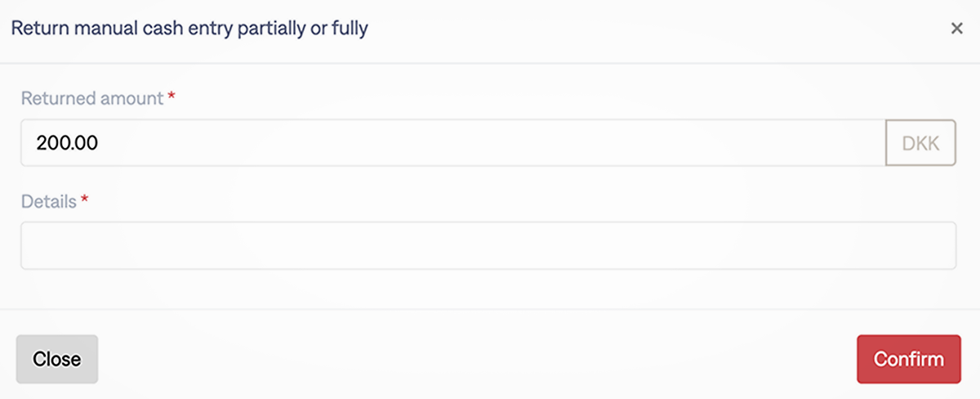
Task: Click the red asterisk beside Returned amount
Action: 171,98
